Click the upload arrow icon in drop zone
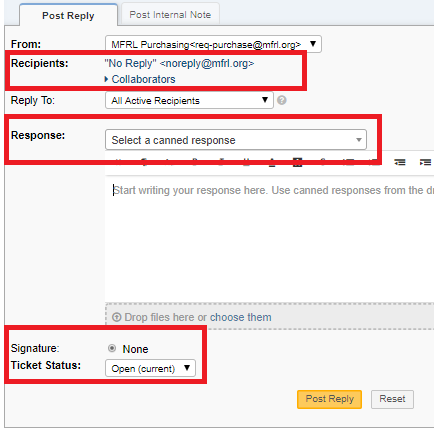This screenshot has width=434, height=429. (117, 317)
